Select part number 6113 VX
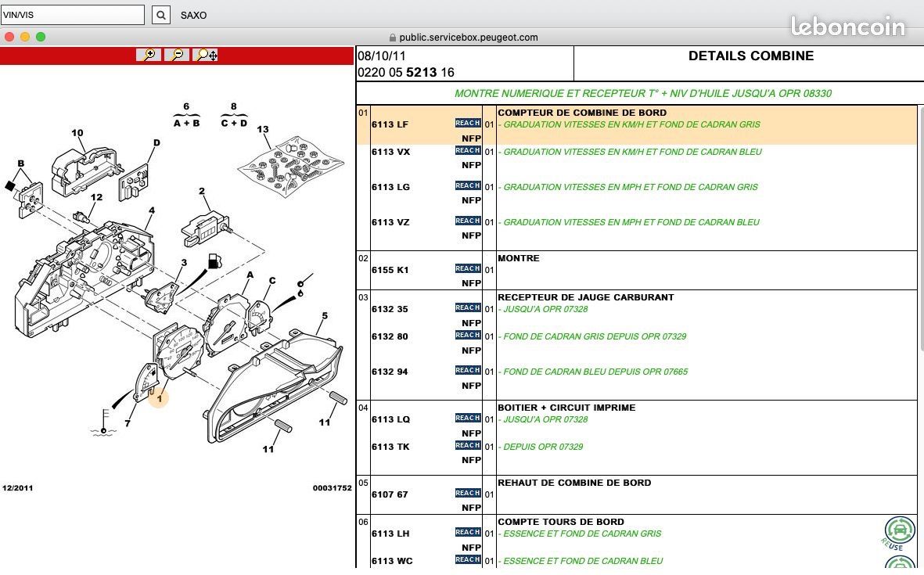This screenshot has width=924, height=575. (x=390, y=152)
